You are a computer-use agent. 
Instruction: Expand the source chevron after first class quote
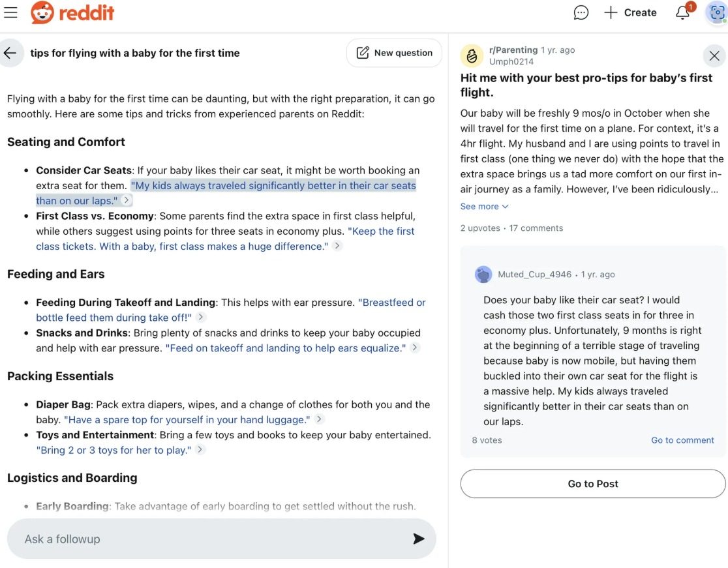pyautogui.click(x=337, y=247)
